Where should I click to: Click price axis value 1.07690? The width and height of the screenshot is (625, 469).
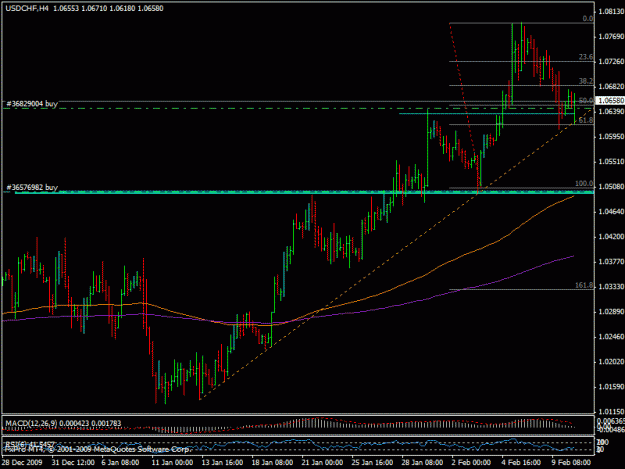611,37
